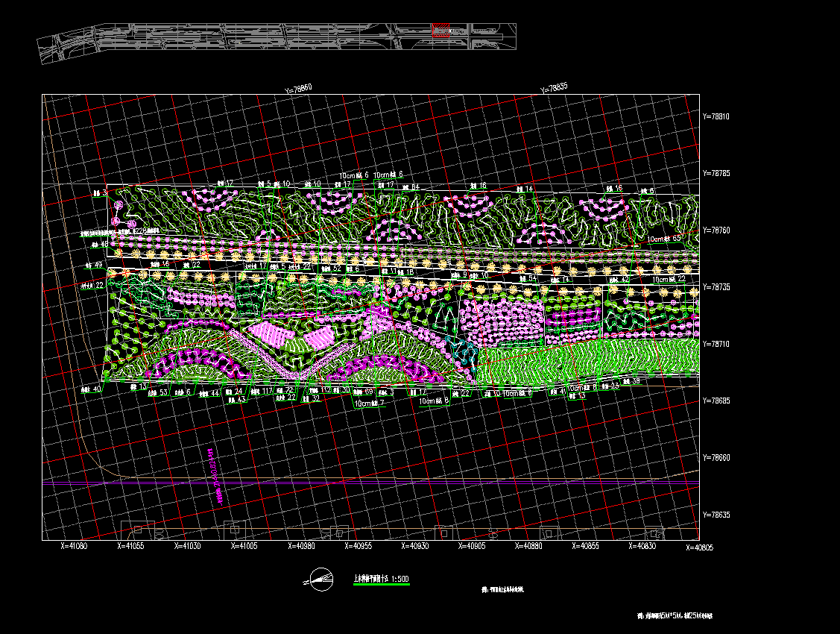Image resolution: width=840 pixels, height=634 pixels.
Task: Select the plant label with count 52
Action: pos(332,269)
